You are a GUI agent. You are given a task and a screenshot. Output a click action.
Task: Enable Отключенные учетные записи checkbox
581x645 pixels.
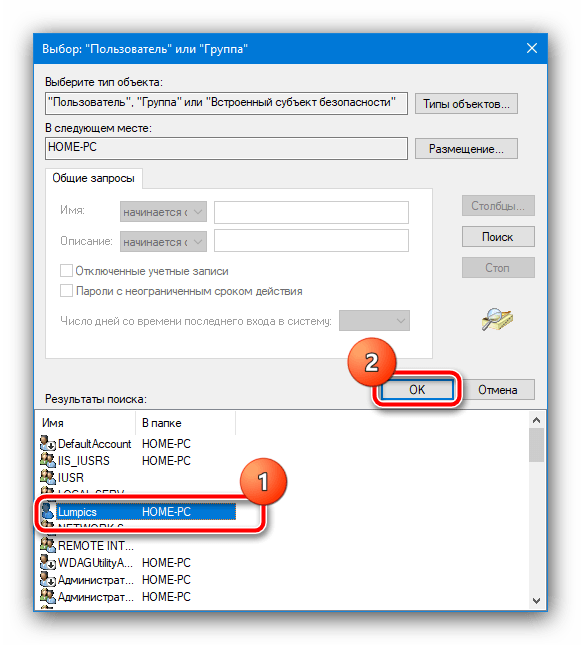pos(66,271)
